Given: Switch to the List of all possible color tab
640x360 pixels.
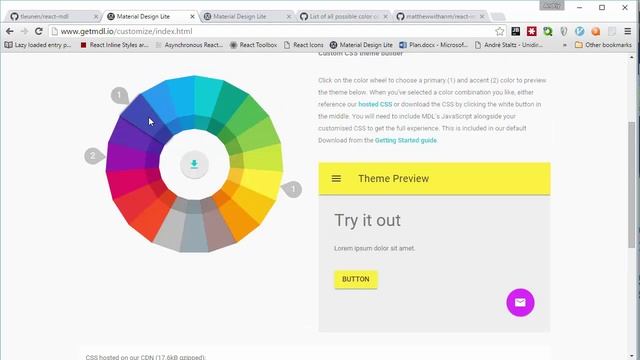Looking at the screenshot, I should 343,16.
